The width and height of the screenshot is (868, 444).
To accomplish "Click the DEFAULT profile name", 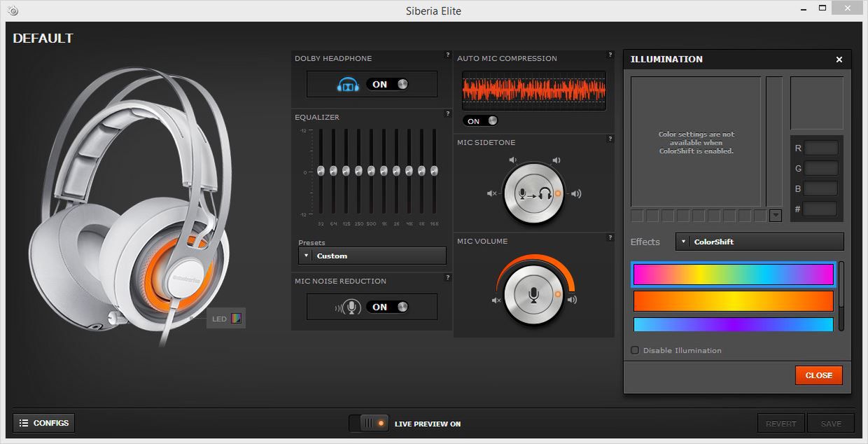I will click(x=43, y=39).
